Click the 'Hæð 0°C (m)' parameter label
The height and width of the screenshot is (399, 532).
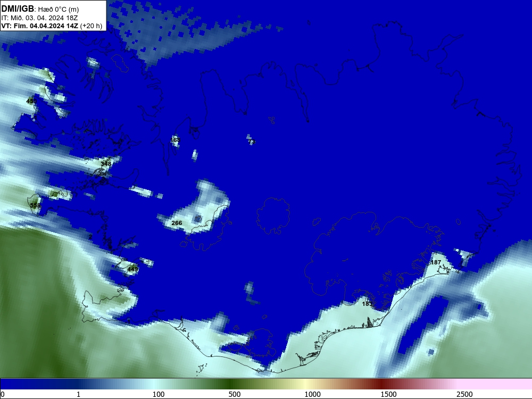(x=58, y=10)
